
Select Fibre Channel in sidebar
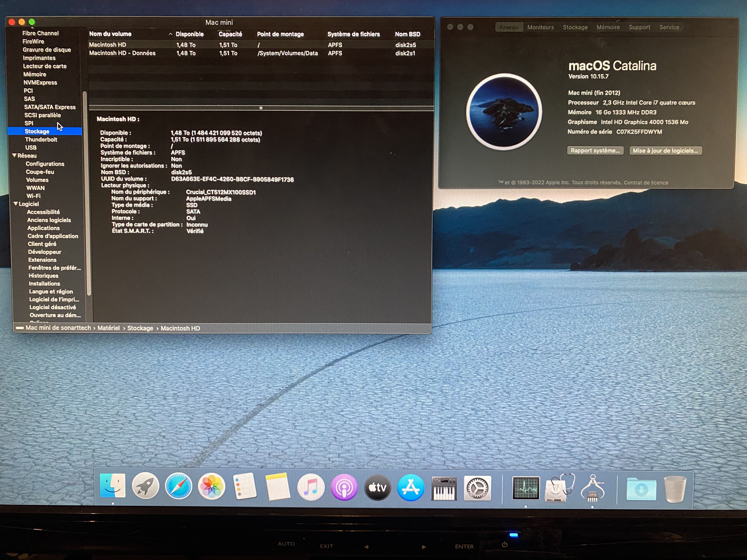click(x=41, y=33)
